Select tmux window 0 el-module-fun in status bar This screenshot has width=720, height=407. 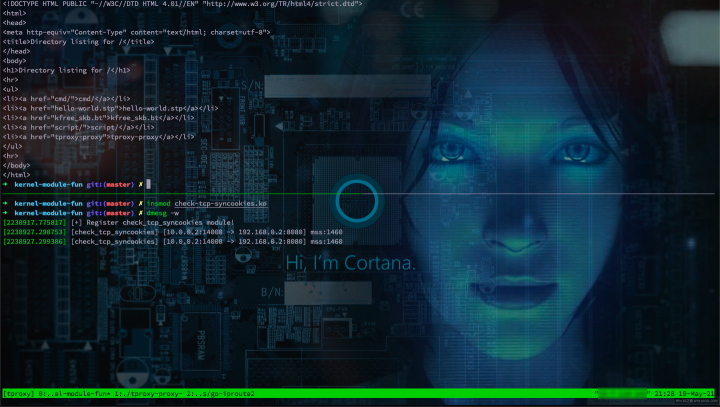pyautogui.click(x=74, y=394)
